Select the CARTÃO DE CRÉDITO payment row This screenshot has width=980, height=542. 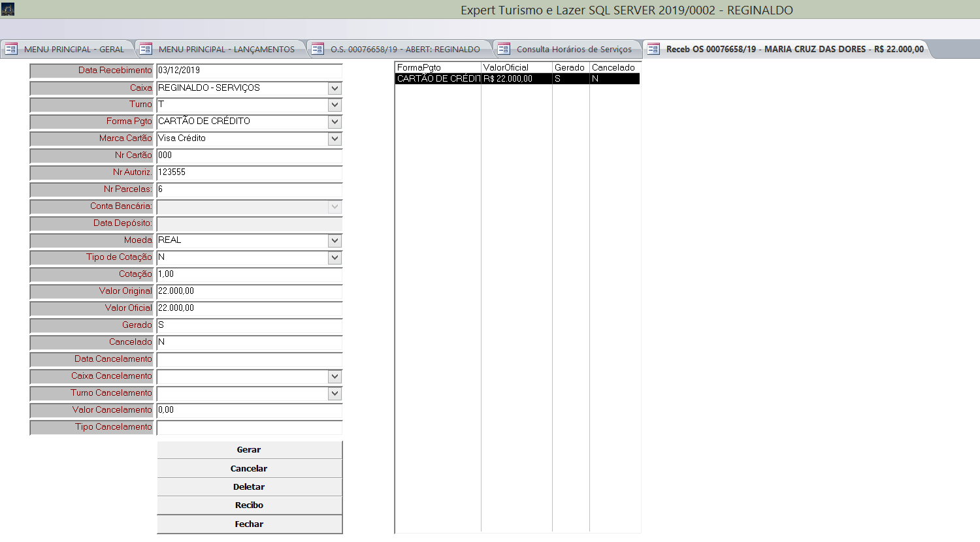(x=438, y=78)
